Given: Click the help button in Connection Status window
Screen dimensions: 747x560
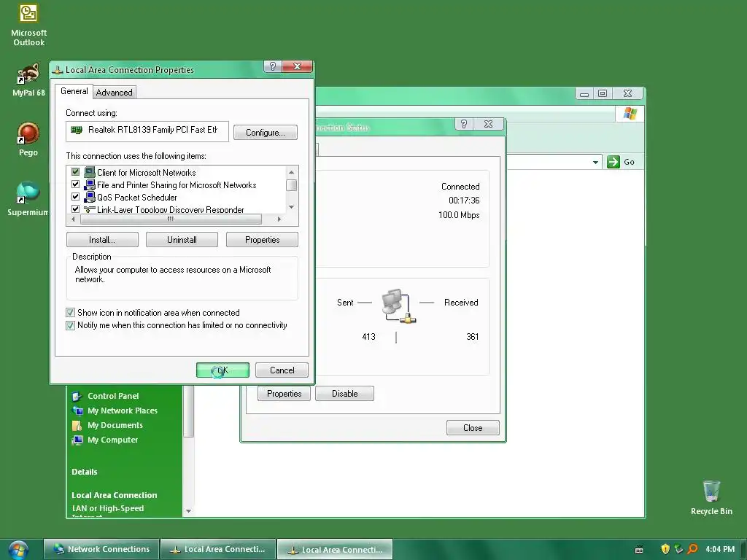Looking at the screenshot, I should pyautogui.click(x=463, y=124).
